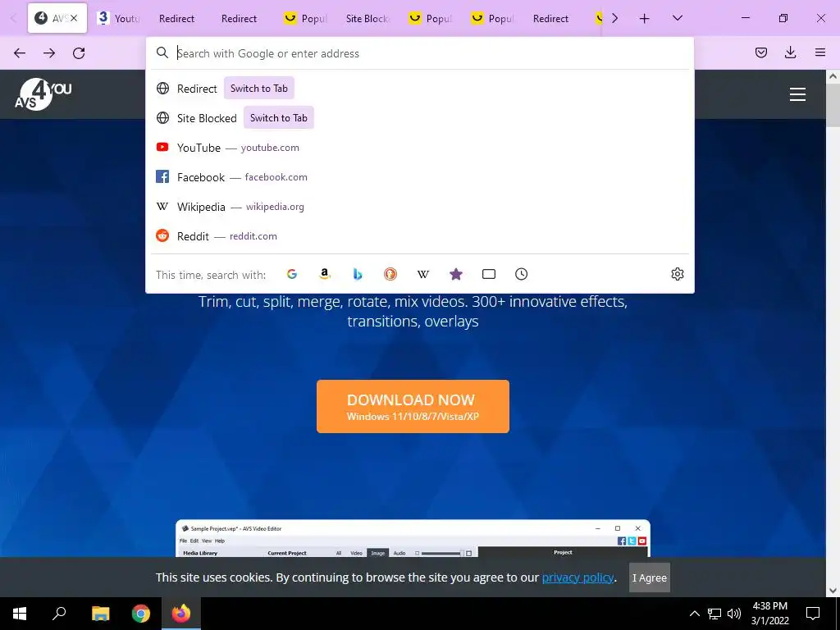Open the list all tabs dropdown

(x=677, y=18)
